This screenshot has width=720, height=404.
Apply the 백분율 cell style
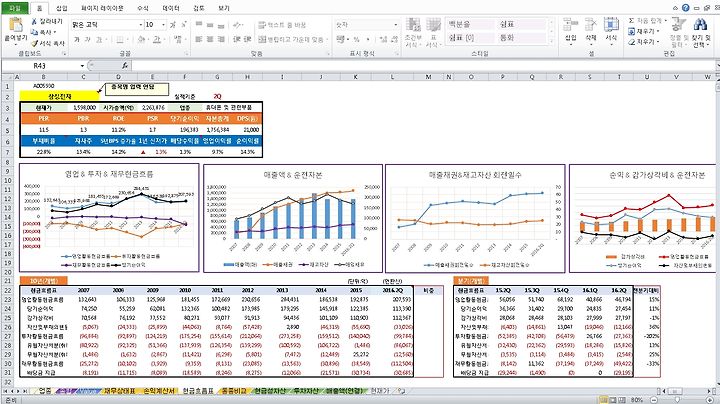469,24
